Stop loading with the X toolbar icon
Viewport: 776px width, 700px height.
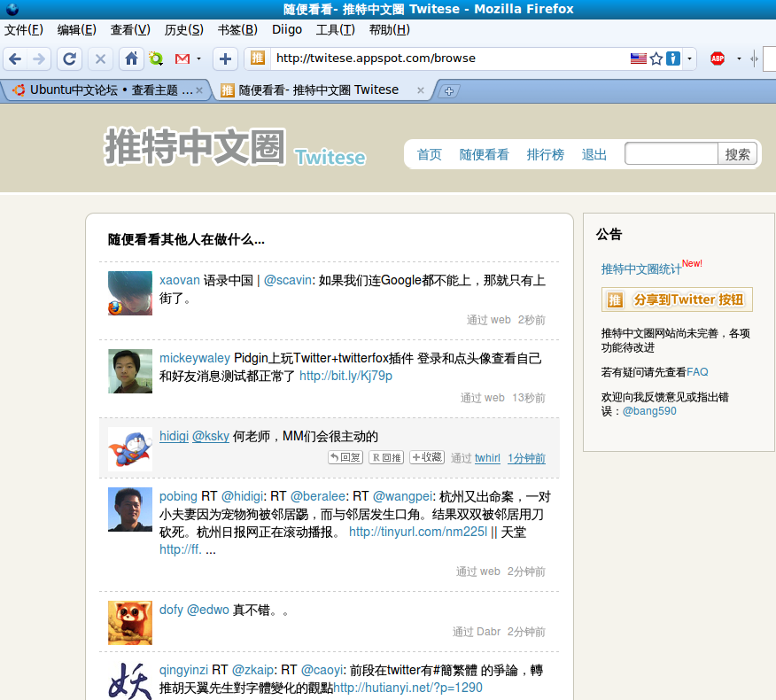click(100, 59)
